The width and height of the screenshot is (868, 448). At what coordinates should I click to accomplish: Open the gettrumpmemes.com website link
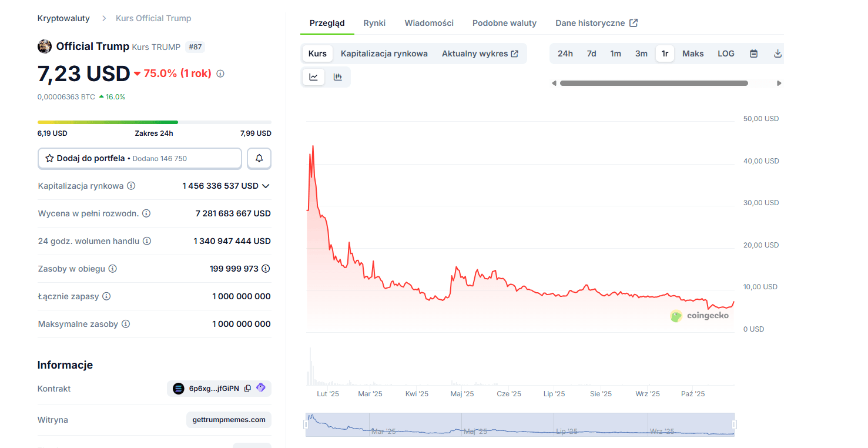(x=229, y=420)
